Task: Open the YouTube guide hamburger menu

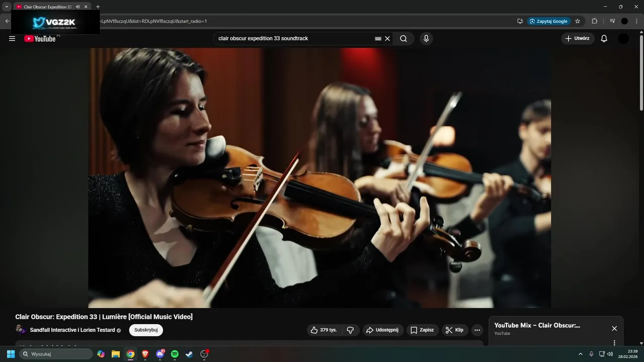Action: pyautogui.click(x=12, y=39)
